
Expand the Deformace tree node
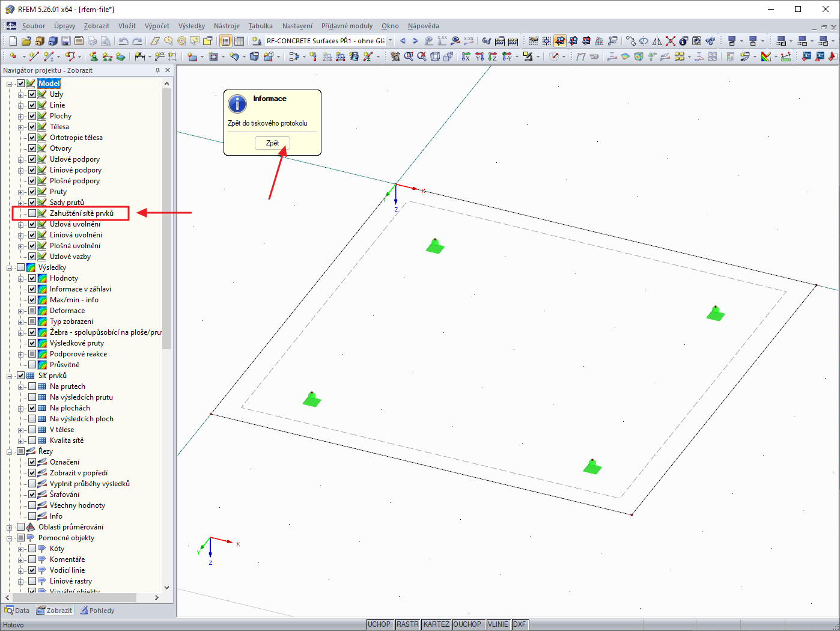pyautogui.click(x=21, y=311)
